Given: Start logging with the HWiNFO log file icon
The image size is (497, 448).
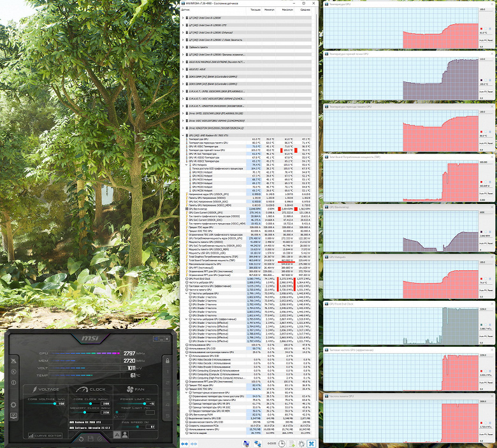Looking at the screenshot, I should 292,444.
